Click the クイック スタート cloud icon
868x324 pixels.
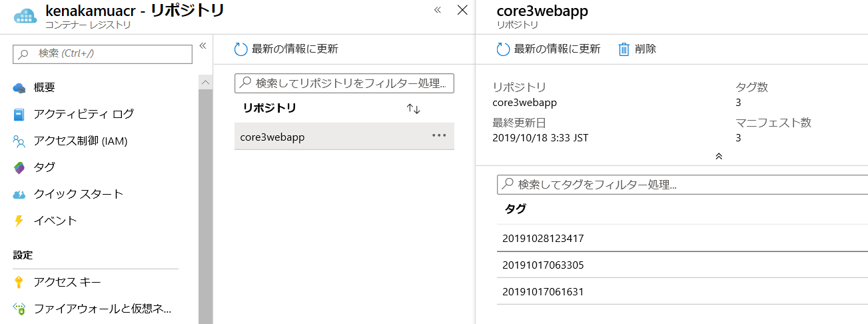click(19, 194)
